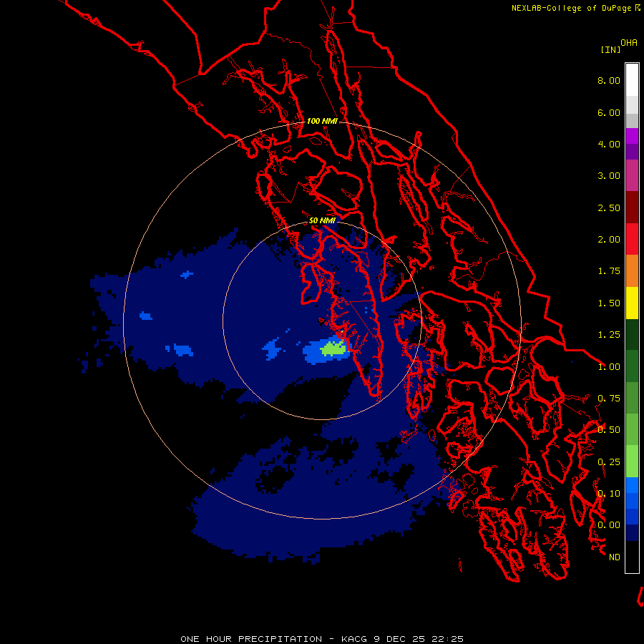The image size is (644, 644).
Task: Click the 1.75 legend value
Action: [609, 271]
